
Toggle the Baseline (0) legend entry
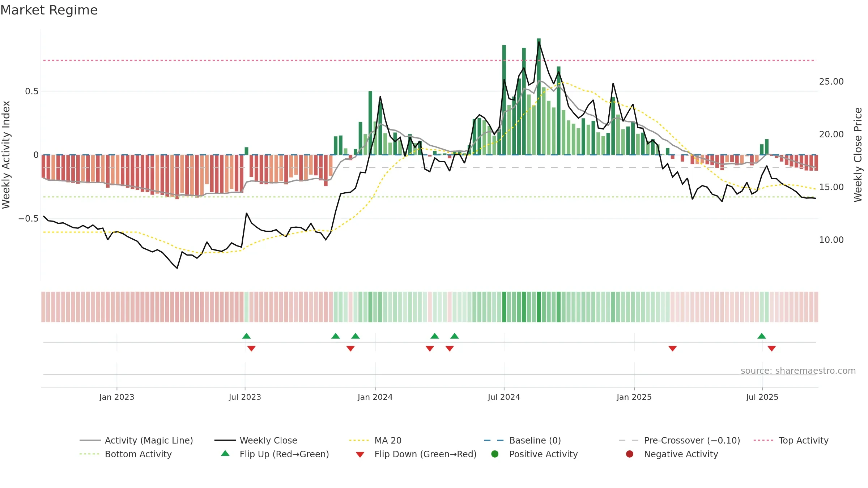(x=522, y=440)
